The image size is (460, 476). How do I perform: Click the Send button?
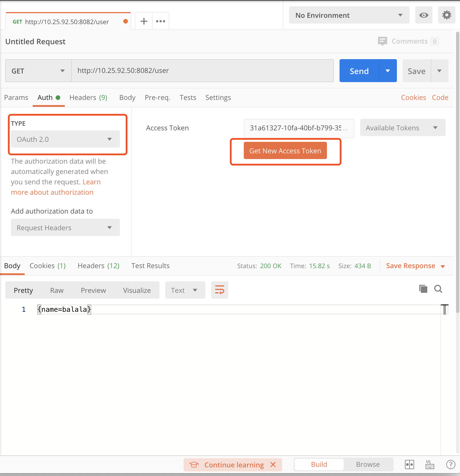point(359,71)
